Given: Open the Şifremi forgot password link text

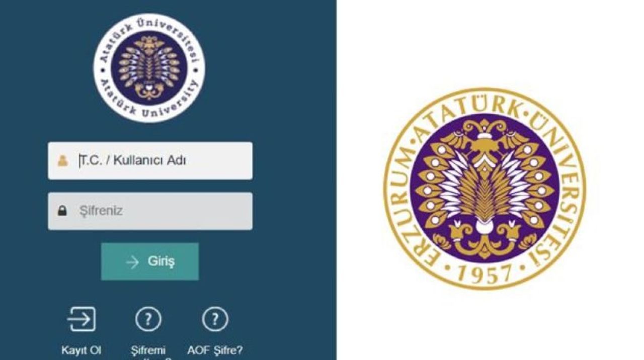Looking at the screenshot, I should click(x=148, y=350).
